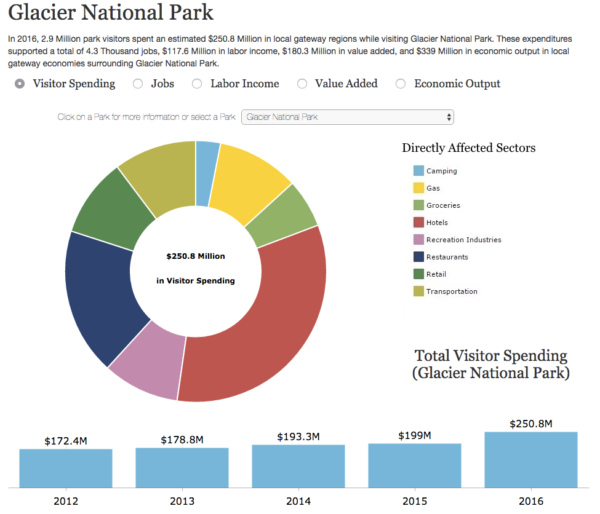This screenshot has width=600, height=514.
Task: Click the Groceries legend green swatch
Action: point(418,205)
